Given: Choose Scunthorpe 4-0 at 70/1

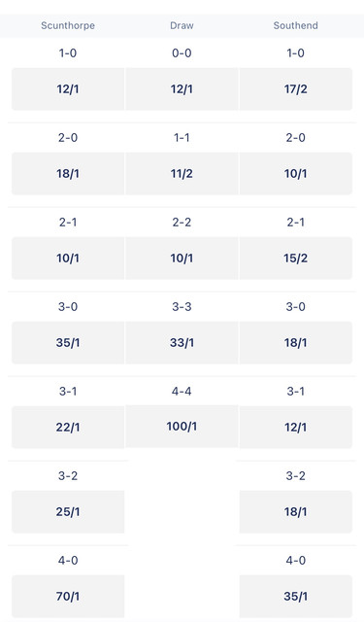Looking at the screenshot, I should tap(68, 596).
